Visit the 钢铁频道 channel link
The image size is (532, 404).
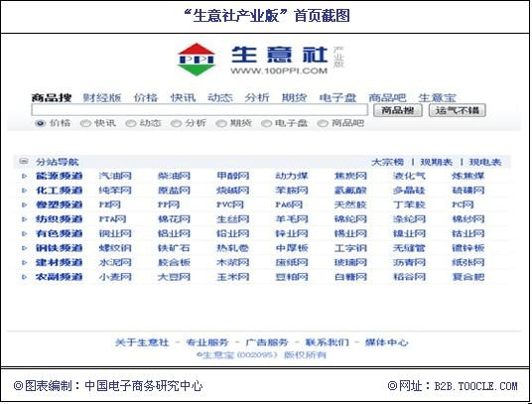click(59, 248)
